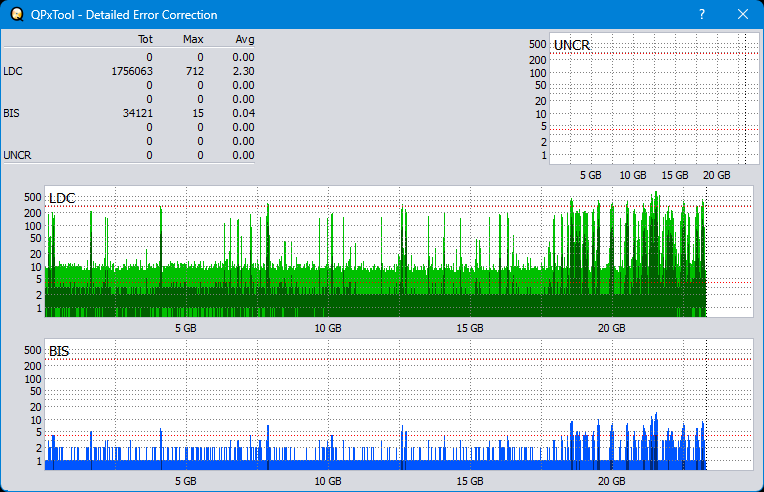Click the Tot column header
Image resolution: width=764 pixels, height=492 pixels.
[145, 39]
